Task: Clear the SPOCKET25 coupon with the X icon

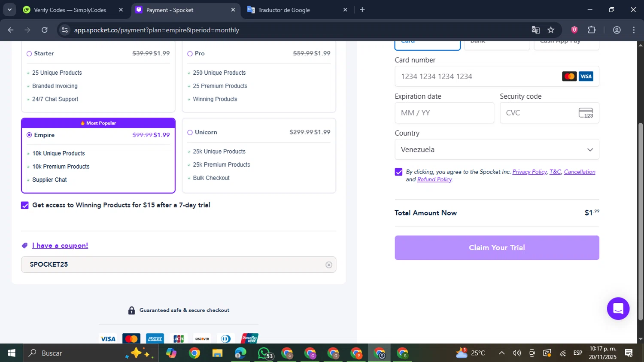Action: (329, 265)
